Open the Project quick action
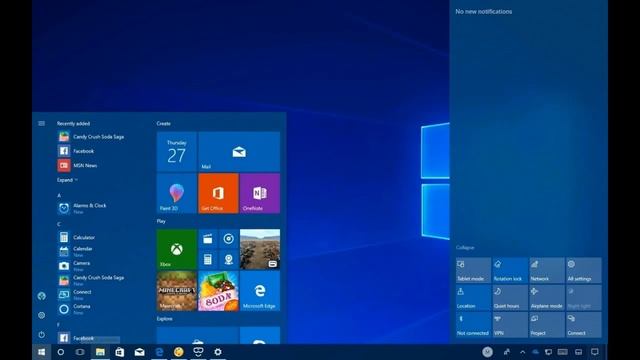 click(547, 324)
